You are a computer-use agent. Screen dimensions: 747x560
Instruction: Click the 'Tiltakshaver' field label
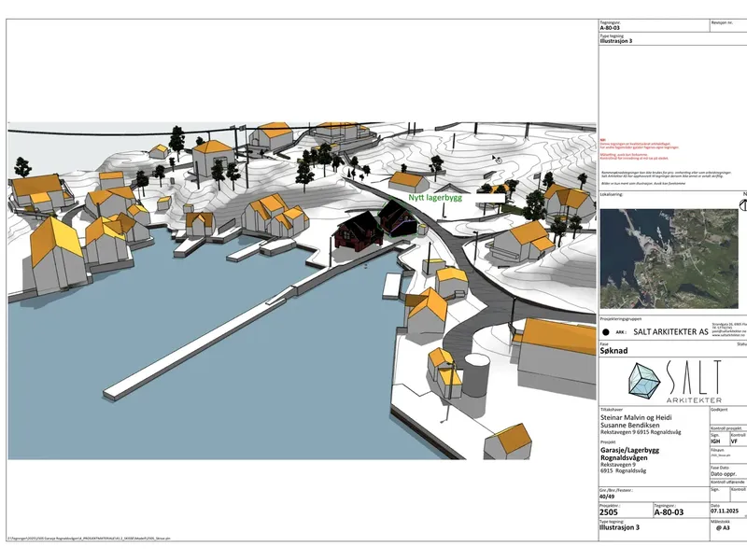tap(612, 410)
